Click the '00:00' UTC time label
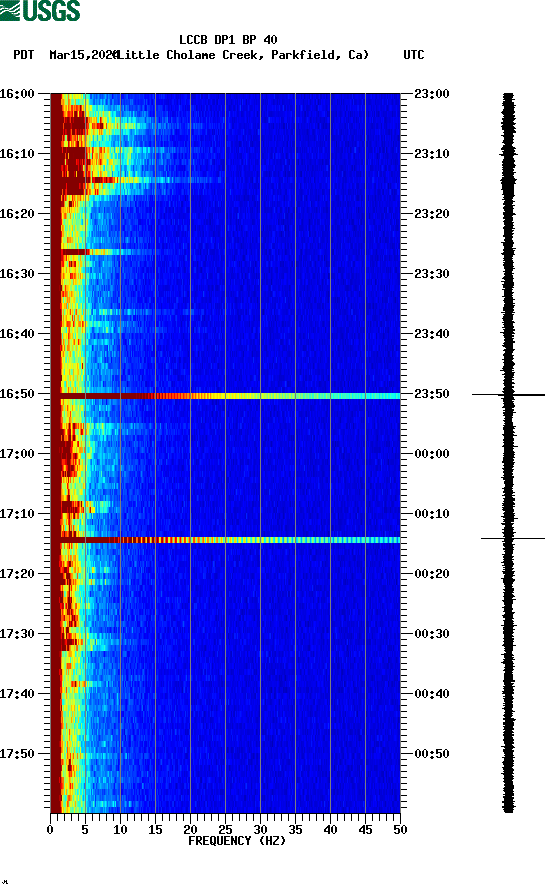The image size is (552, 893). [x=432, y=454]
